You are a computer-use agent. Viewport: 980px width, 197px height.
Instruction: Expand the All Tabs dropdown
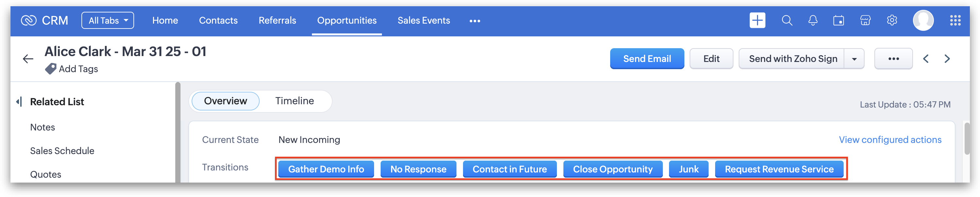coord(108,21)
